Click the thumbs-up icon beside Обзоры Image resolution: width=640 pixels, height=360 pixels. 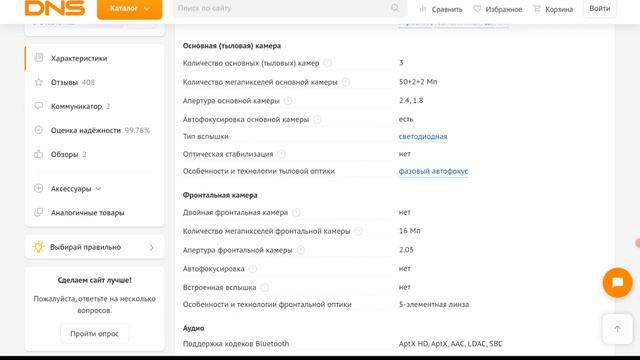[39, 154]
